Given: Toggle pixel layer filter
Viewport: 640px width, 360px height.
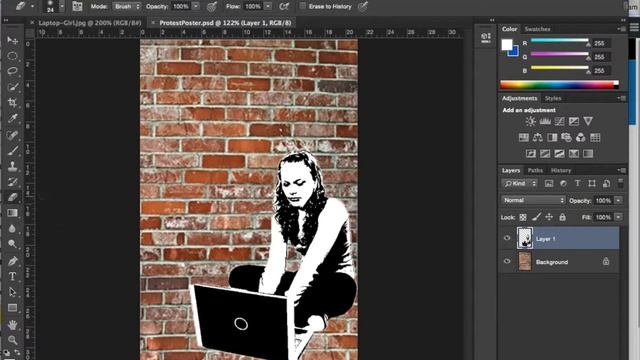Looking at the screenshot, I should 549,184.
